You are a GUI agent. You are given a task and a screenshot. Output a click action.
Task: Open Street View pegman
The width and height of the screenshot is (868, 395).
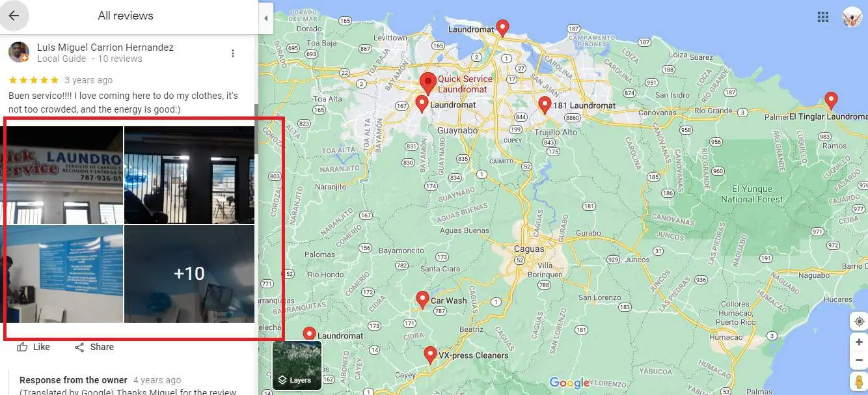[859, 381]
